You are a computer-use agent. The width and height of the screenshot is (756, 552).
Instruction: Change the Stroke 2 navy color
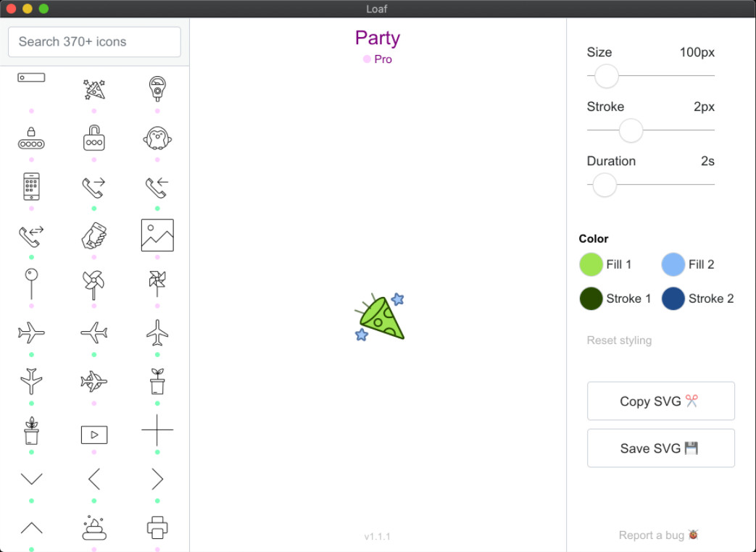(673, 298)
